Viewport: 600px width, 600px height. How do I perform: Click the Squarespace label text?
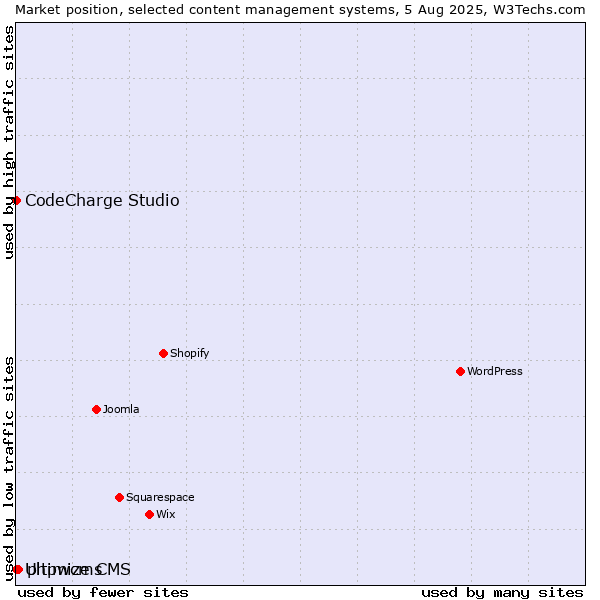(x=160, y=497)
